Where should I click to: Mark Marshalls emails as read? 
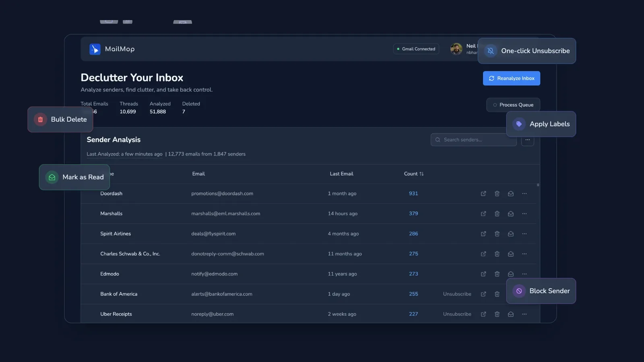pyautogui.click(x=511, y=214)
